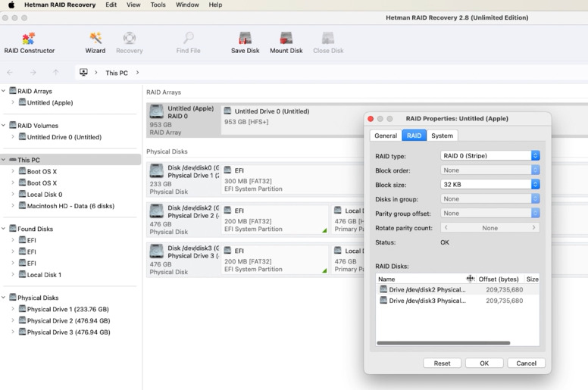Switch to the System tab
Screen dimensions: 588x390
click(x=442, y=136)
